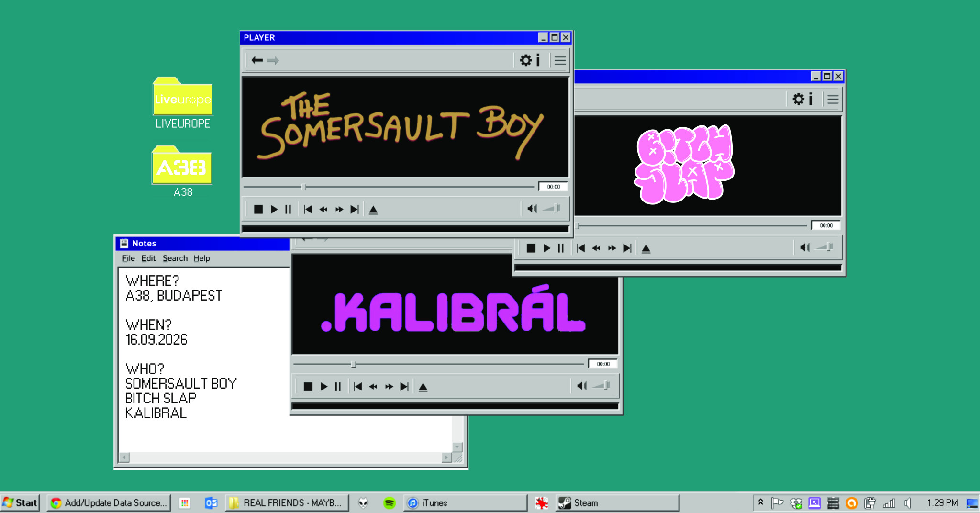Screen dimensions: 980x513
Task: Mute the Somersault Boy player speaker
Action: click(x=532, y=208)
